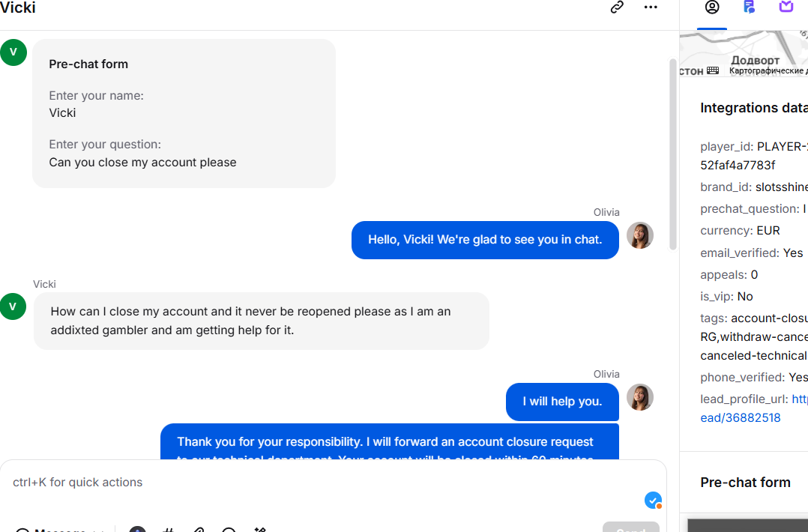Click Vicki's green avatar by pre-chat form
808x532 pixels.
[x=13, y=52]
